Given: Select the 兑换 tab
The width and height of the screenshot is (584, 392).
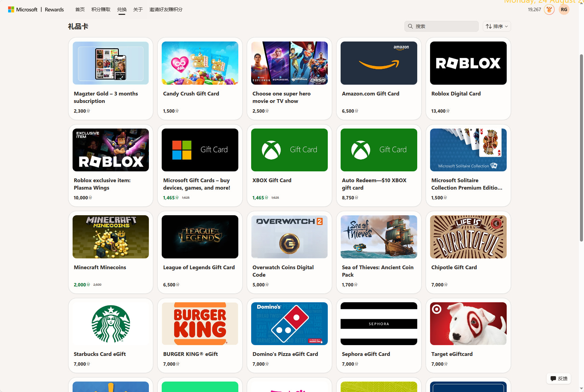Looking at the screenshot, I should [x=122, y=9].
